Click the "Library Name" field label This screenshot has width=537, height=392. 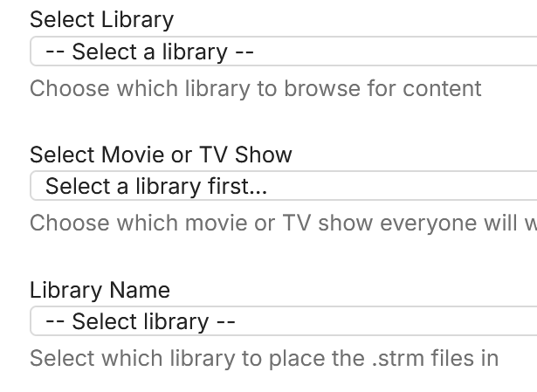100,290
